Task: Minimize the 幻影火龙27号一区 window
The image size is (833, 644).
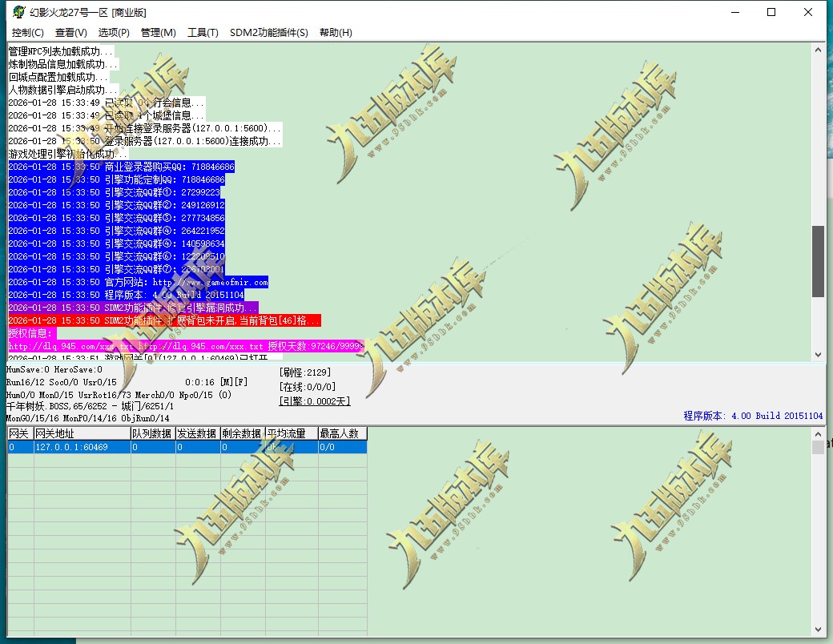Action: point(735,12)
